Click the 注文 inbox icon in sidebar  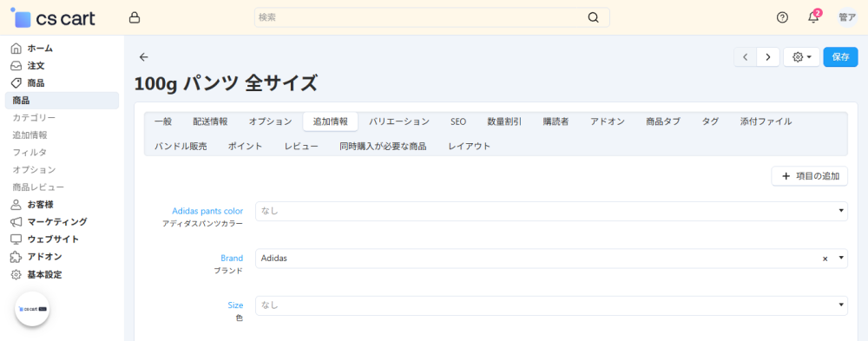(16, 66)
